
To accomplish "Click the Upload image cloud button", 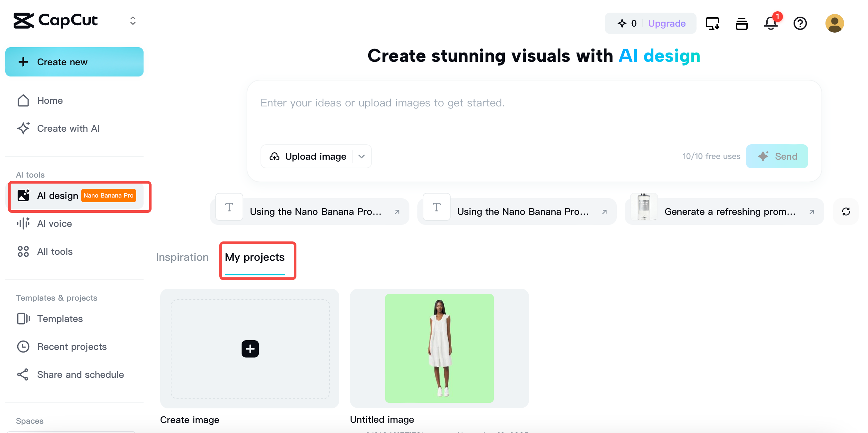I will coord(308,156).
